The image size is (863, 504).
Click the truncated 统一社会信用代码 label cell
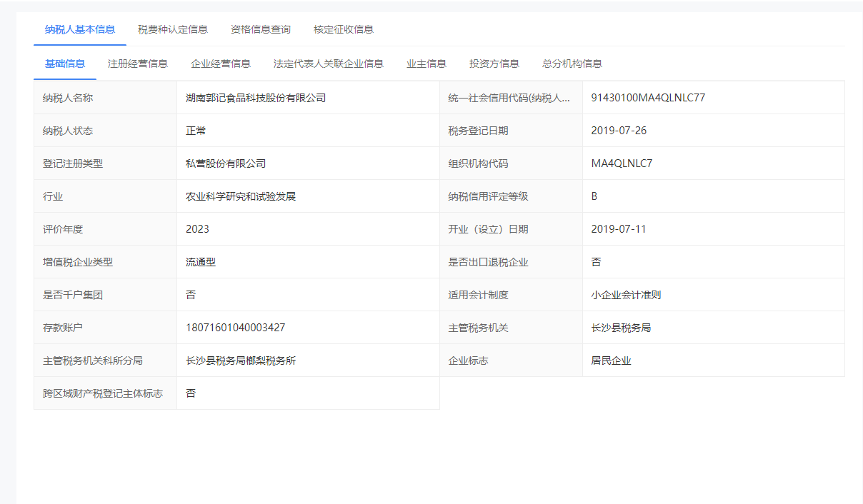pos(509,98)
